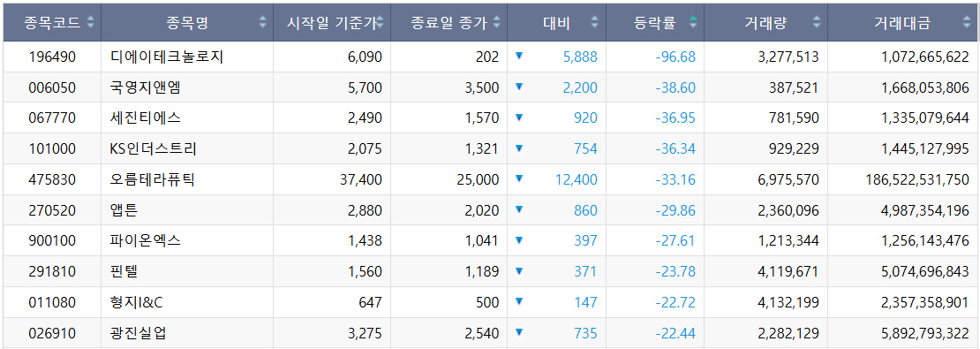Click the -33.16 fluctuation rate value
The width and height of the screenshot is (980, 349).
pyautogui.click(x=675, y=180)
